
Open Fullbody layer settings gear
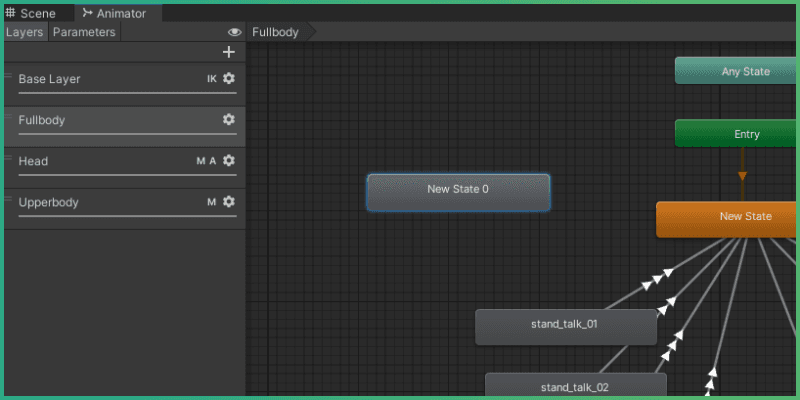click(229, 119)
